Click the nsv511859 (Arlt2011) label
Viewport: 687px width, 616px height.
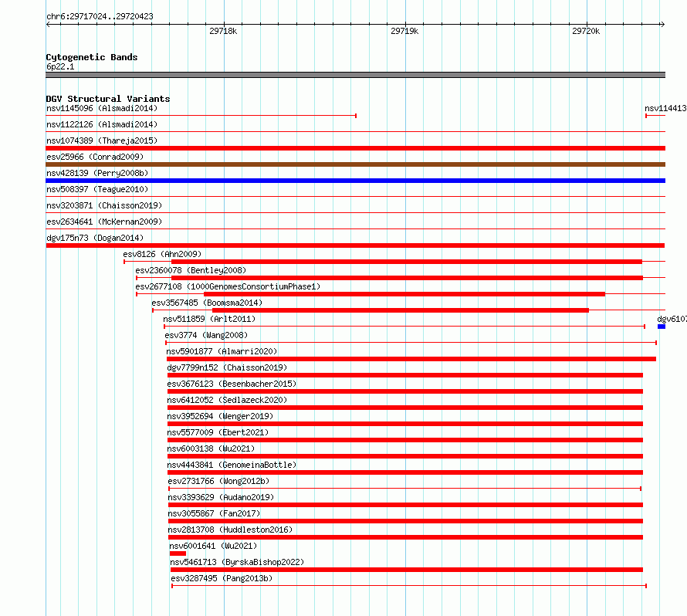tap(209, 319)
